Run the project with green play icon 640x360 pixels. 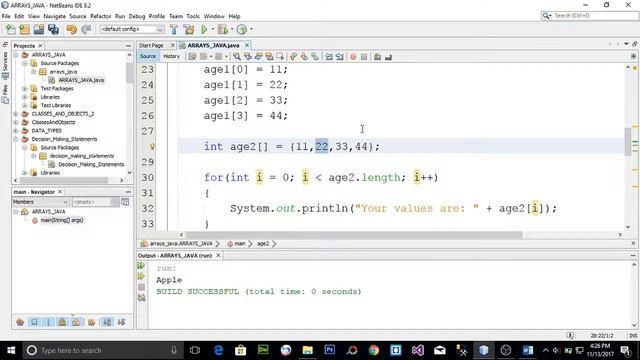click(x=204, y=29)
